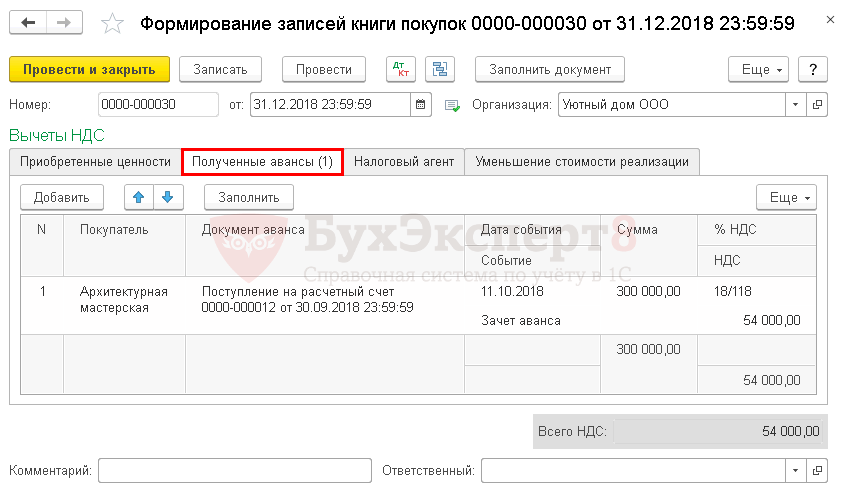
Task: Switch to Налоговый агент tab
Action: coord(404,162)
